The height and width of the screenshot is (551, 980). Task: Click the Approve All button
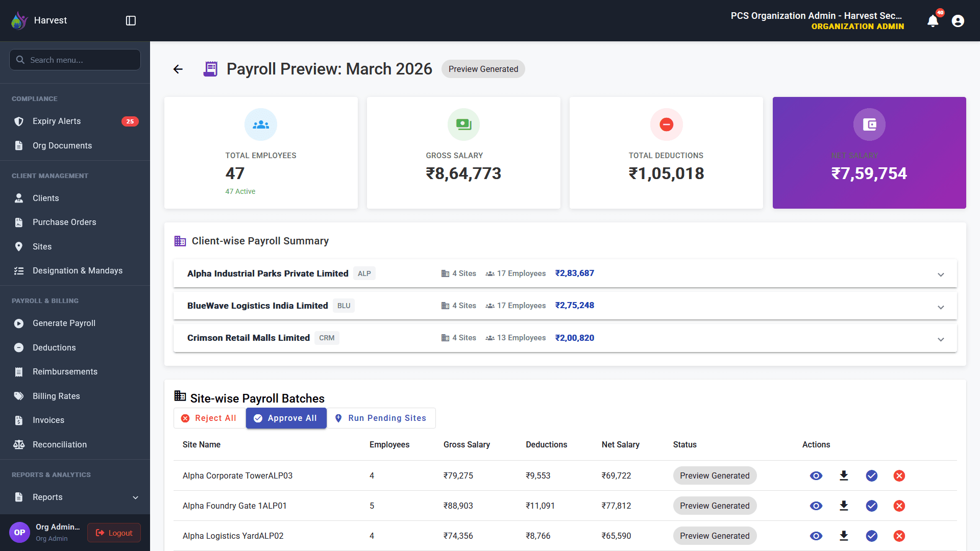point(286,418)
